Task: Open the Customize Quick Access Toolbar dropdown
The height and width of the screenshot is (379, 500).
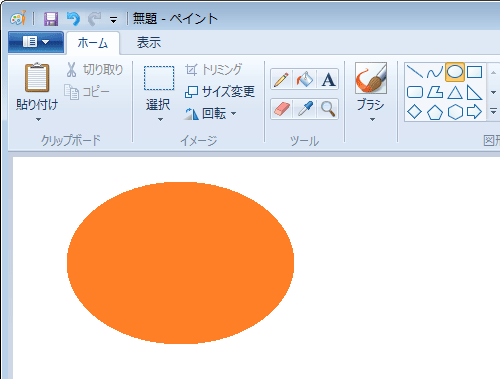Action: click(114, 20)
